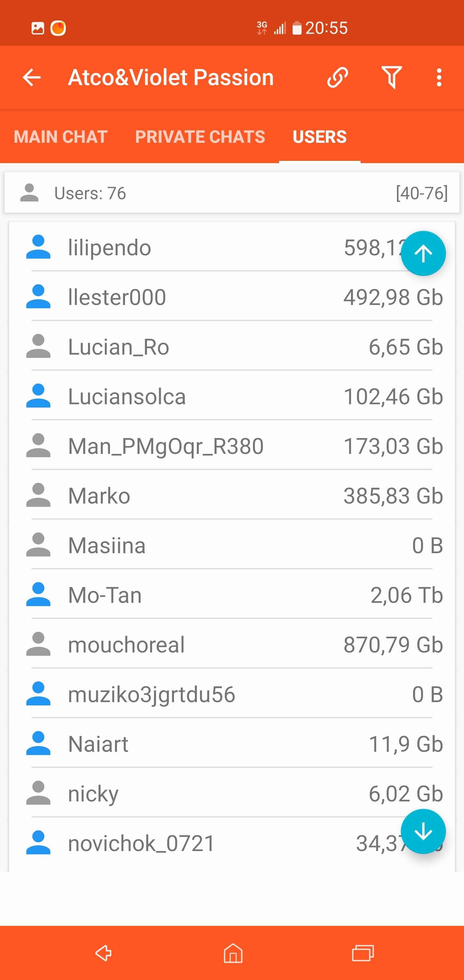This screenshot has height=980, width=464.
Task: Tap the blue avatar beside lilipendo
Action: click(38, 247)
